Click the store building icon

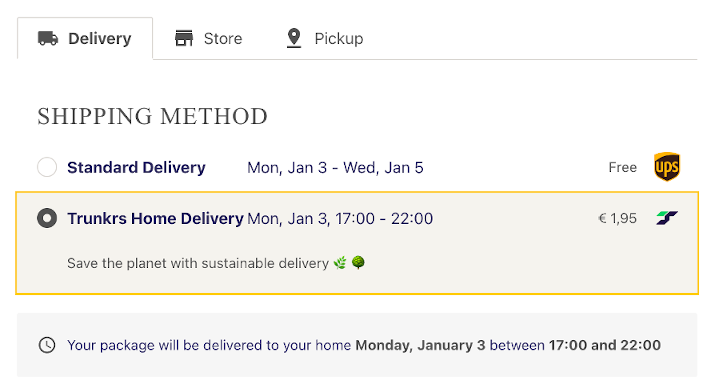coord(184,38)
